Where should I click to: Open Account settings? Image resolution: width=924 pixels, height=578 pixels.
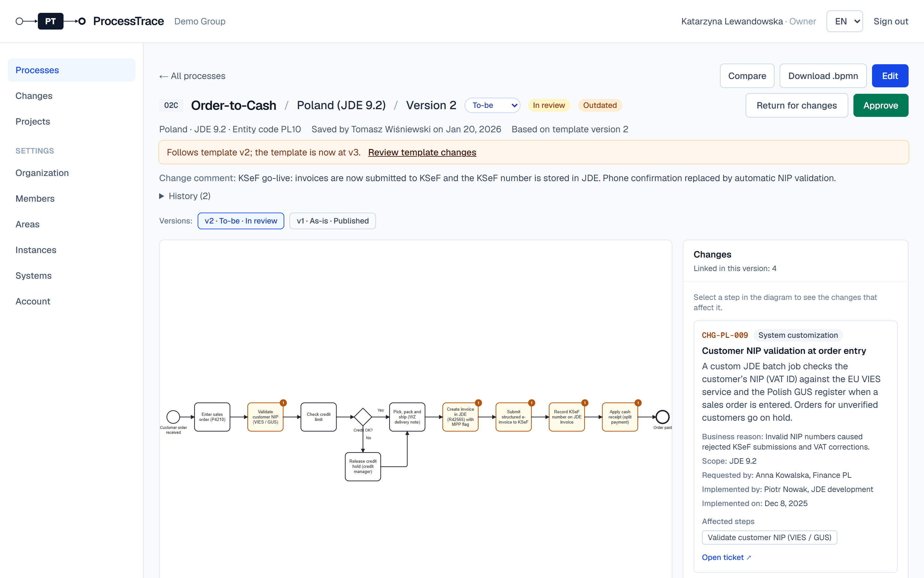pyautogui.click(x=72, y=301)
